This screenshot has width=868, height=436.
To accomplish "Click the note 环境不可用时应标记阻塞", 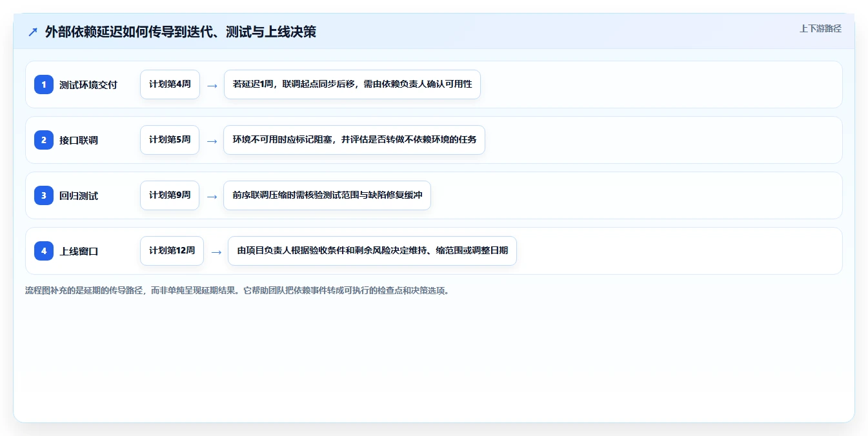I will click(x=354, y=140).
